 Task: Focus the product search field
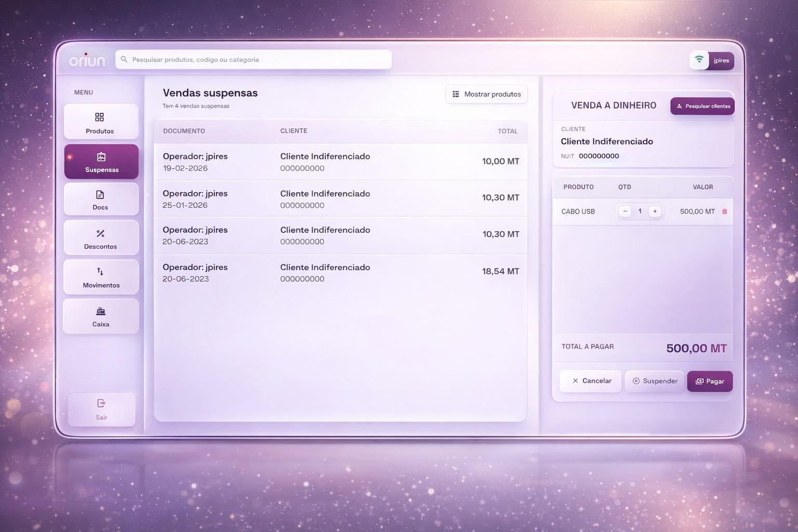point(254,59)
